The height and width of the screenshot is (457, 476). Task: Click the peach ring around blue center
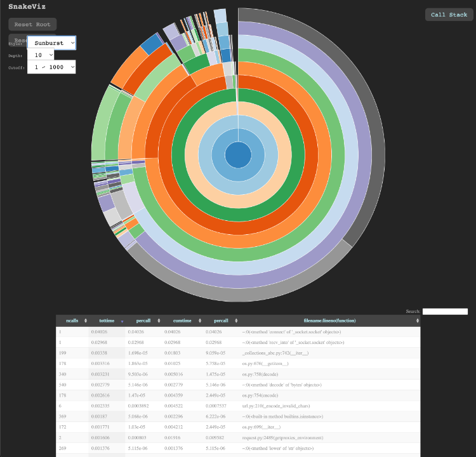238,202
